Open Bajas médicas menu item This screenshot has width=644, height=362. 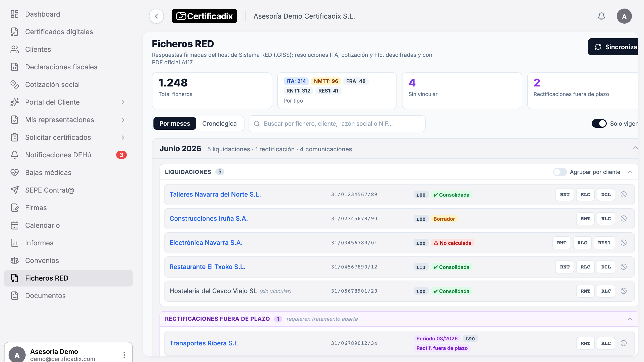[68, 172]
